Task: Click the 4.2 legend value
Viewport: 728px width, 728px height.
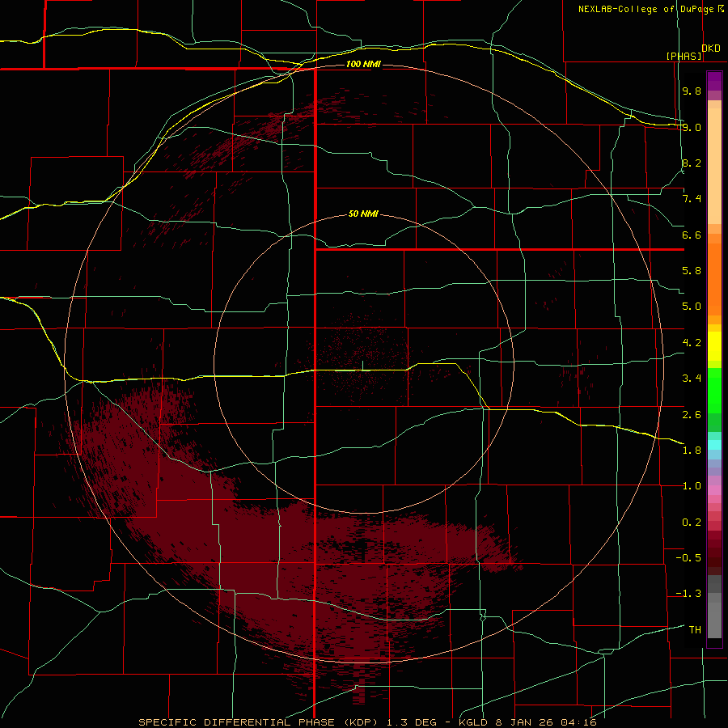Action: [x=692, y=343]
